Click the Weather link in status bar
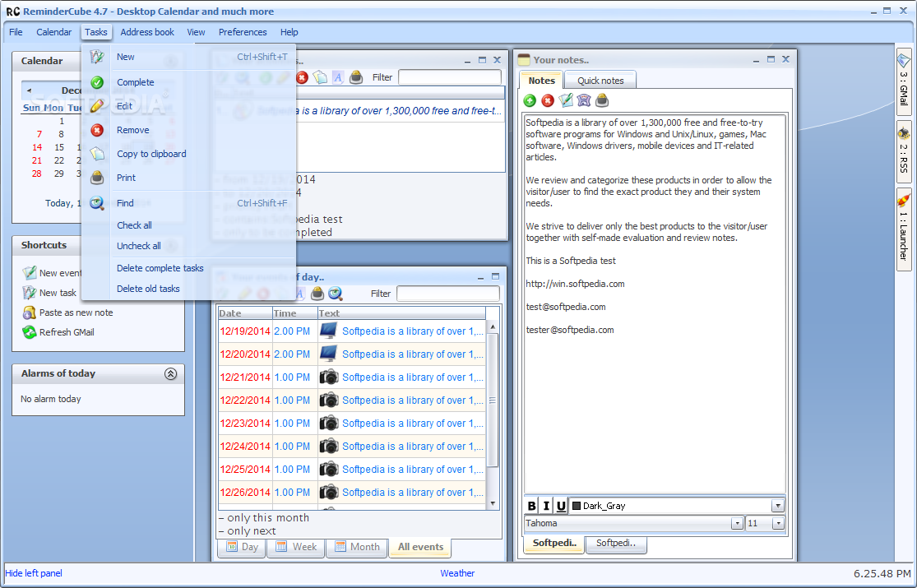917x588 pixels. [x=457, y=573]
